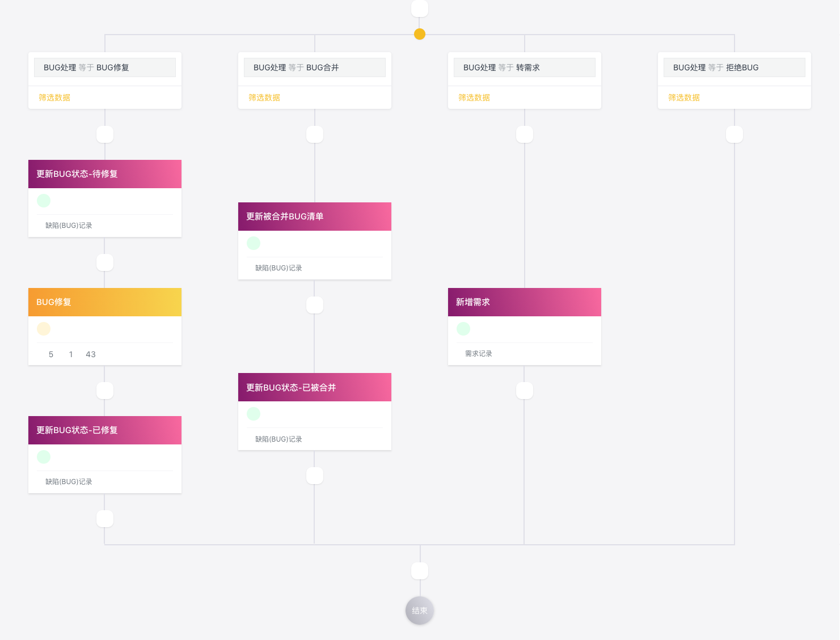The height and width of the screenshot is (640, 840).
Task: Open the BUG处理 等于 BUG合并 condition
Action: click(315, 67)
